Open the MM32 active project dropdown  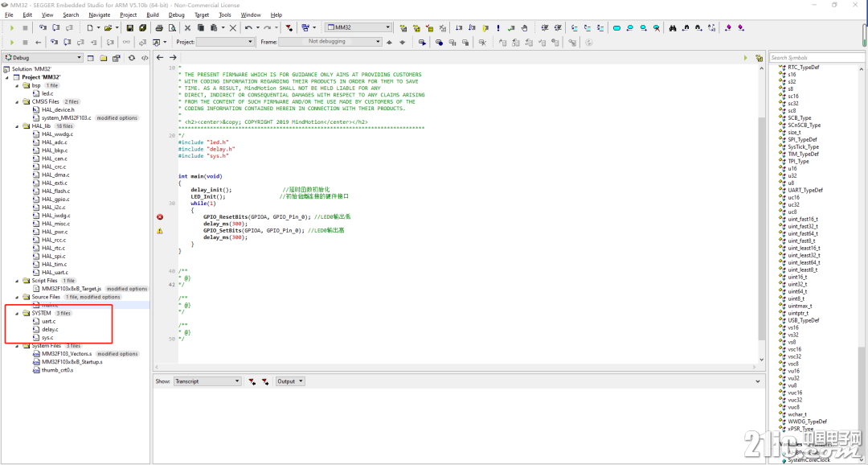point(358,27)
